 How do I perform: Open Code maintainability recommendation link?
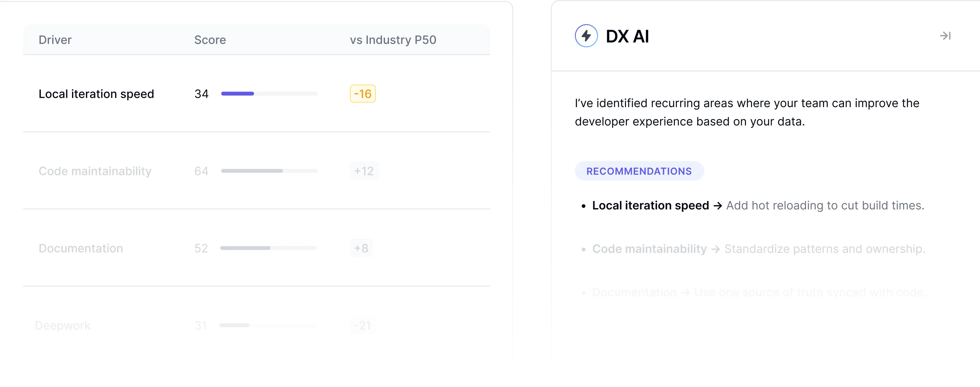pyautogui.click(x=649, y=249)
